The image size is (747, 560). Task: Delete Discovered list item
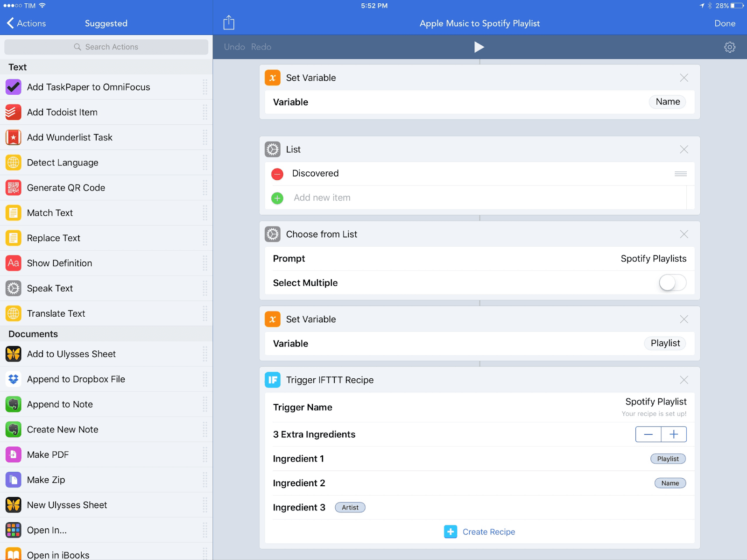[277, 174]
